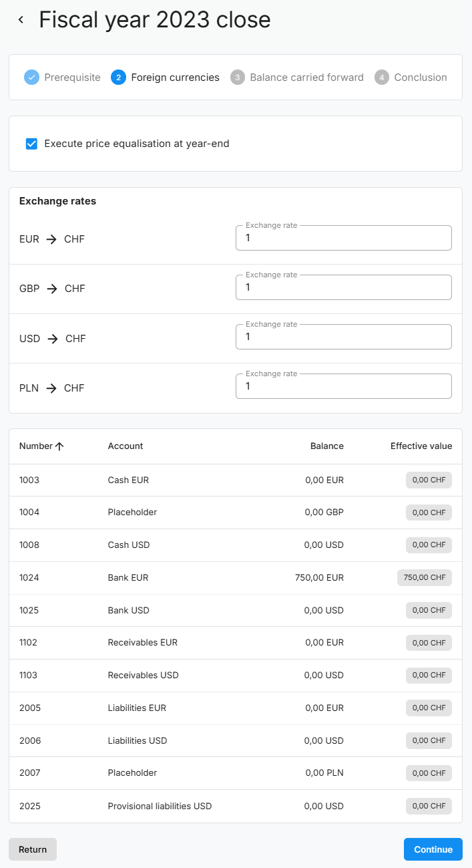472x868 pixels.
Task: Click the Effective value column header
Action: tap(421, 446)
